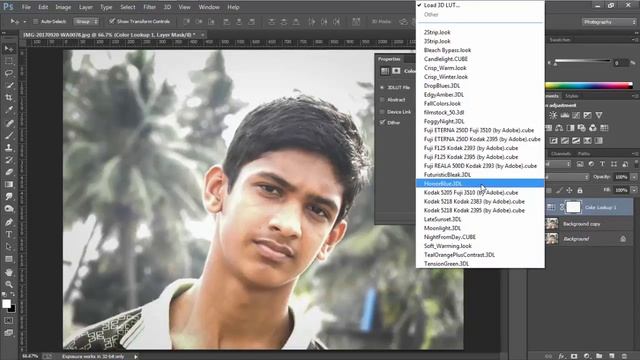Screen dimensions: 640x360
Task: Select the Dodge tool
Action: [9, 209]
